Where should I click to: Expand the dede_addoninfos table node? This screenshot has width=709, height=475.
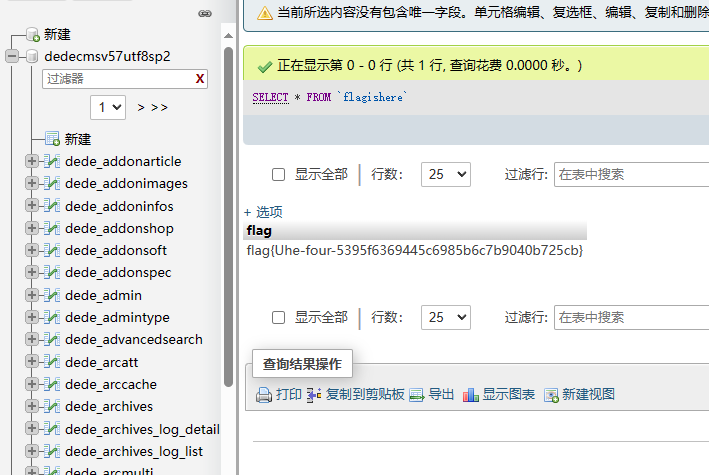point(32,206)
